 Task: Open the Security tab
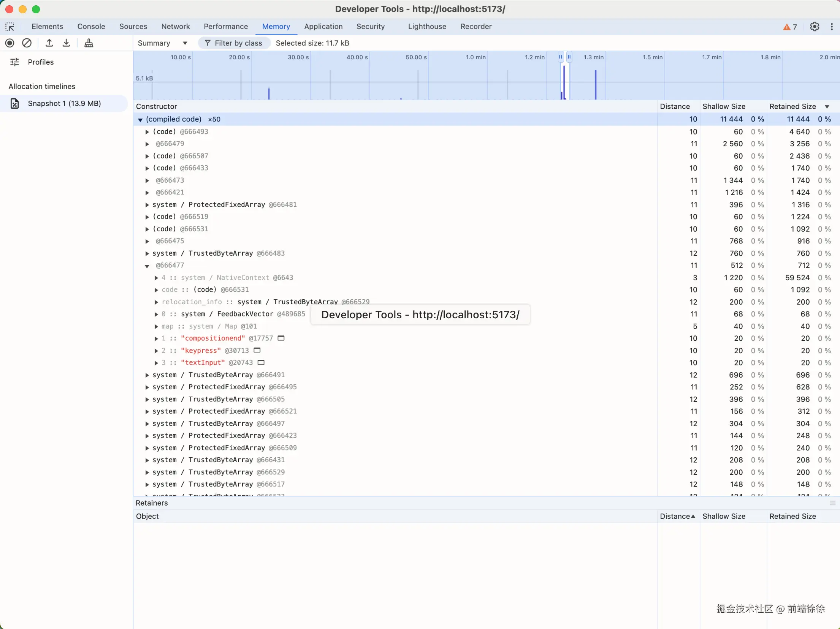[x=371, y=27]
